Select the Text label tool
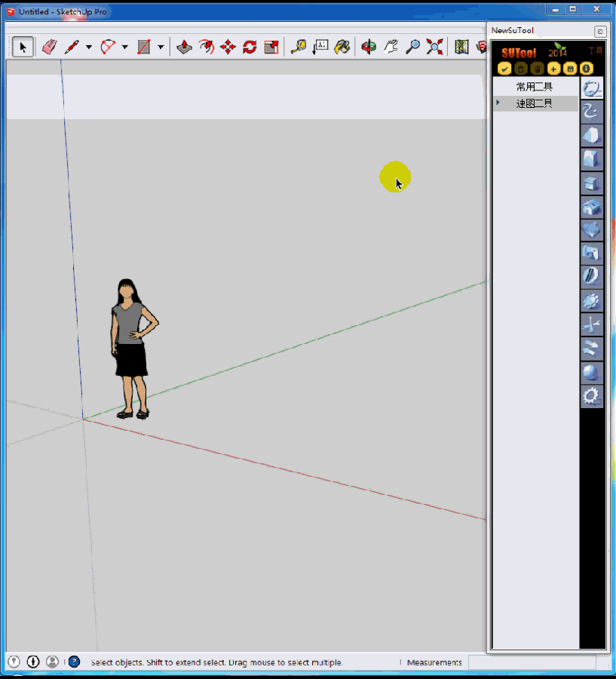This screenshot has height=679, width=616. click(x=320, y=47)
